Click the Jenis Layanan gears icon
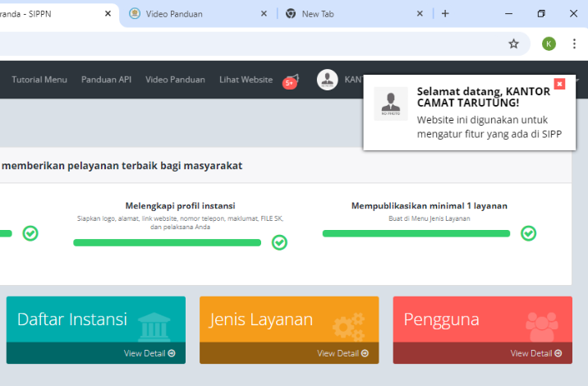The width and height of the screenshot is (588, 386). (x=348, y=325)
